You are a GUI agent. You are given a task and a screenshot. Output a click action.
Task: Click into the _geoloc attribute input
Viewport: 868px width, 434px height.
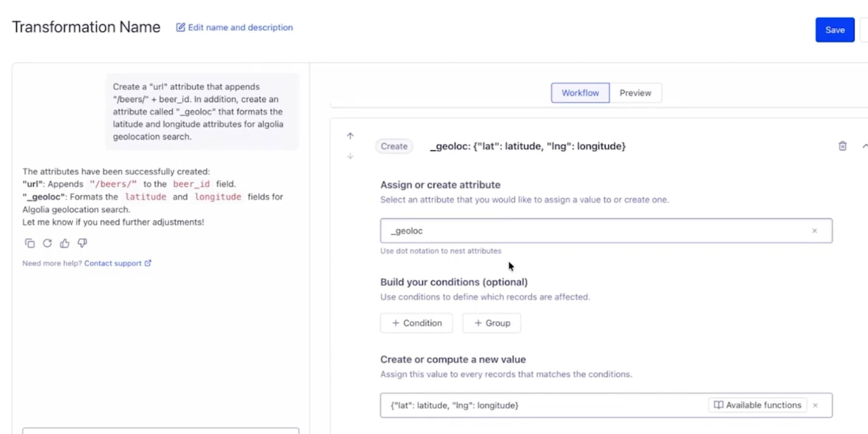[x=592, y=231]
